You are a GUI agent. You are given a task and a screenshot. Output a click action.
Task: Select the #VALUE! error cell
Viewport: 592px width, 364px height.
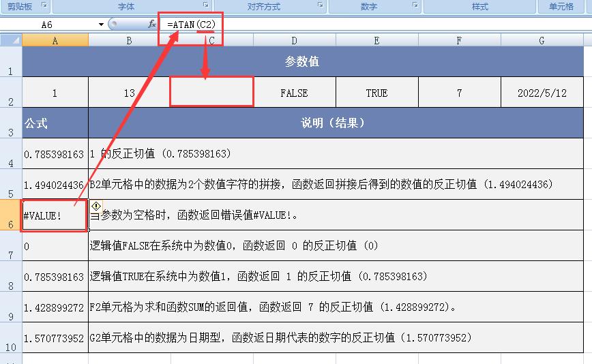coord(55,215)
